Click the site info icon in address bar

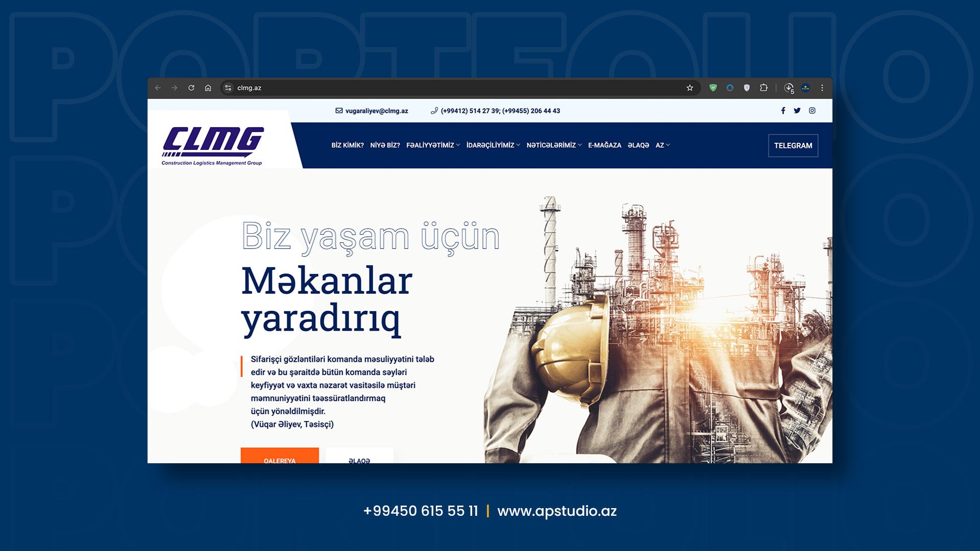(228, 88)
